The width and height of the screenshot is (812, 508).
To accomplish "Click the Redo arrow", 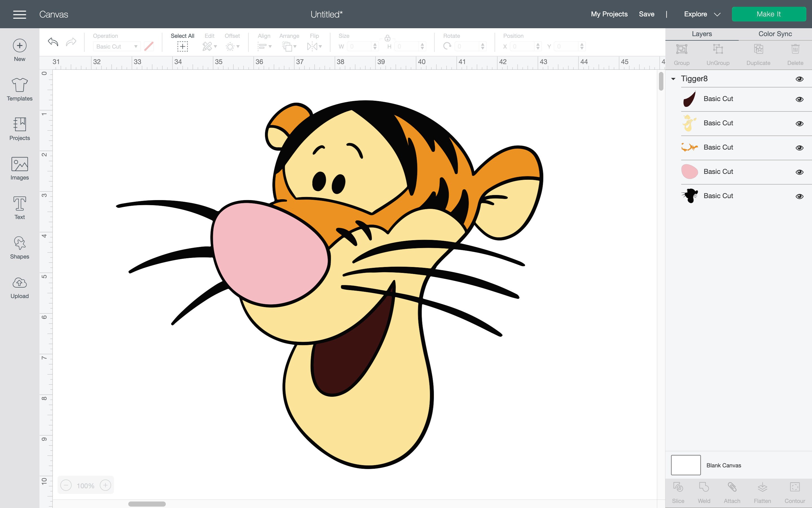I will point(71,42).
